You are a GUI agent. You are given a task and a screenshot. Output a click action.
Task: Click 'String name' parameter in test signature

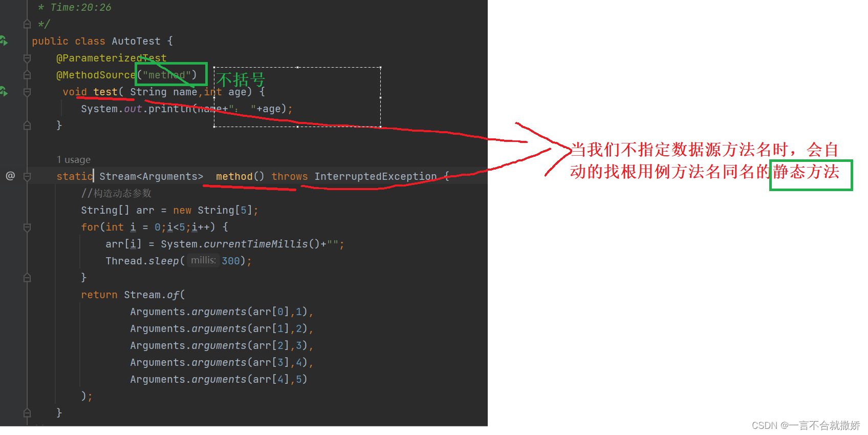pyautogui.click(x=163, y=92)
